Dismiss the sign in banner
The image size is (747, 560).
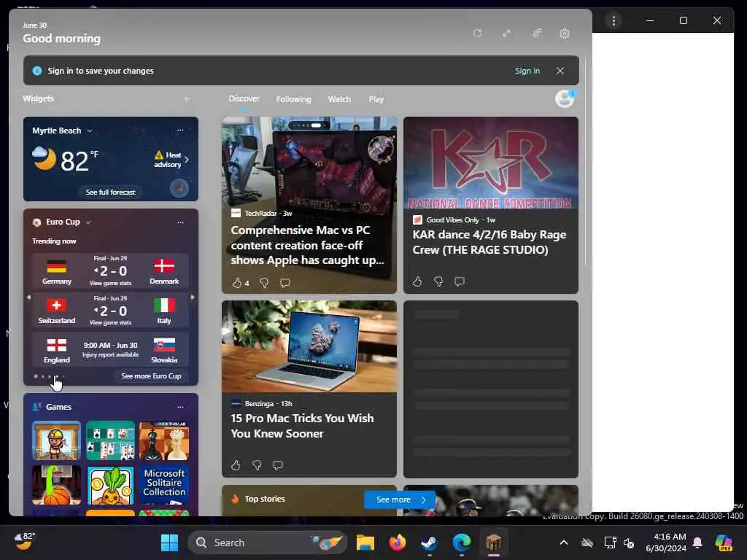point(560,71)
